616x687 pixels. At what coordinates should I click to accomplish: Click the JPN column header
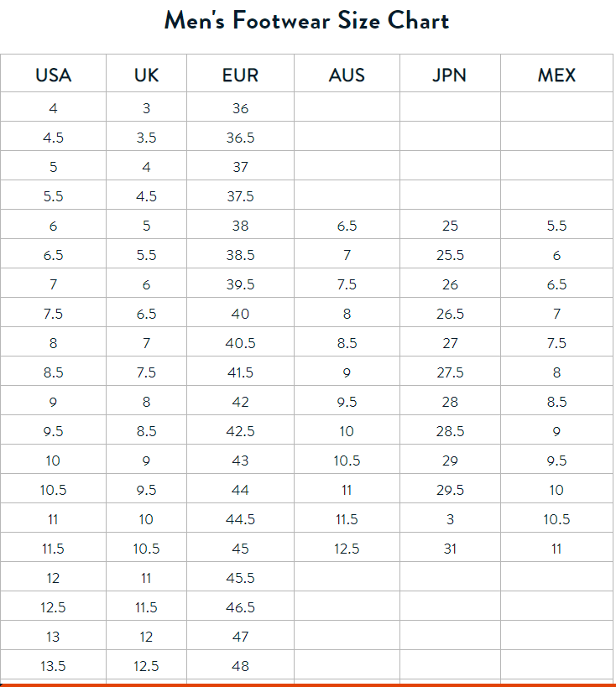pyautogui.click(x=450, y=75)
